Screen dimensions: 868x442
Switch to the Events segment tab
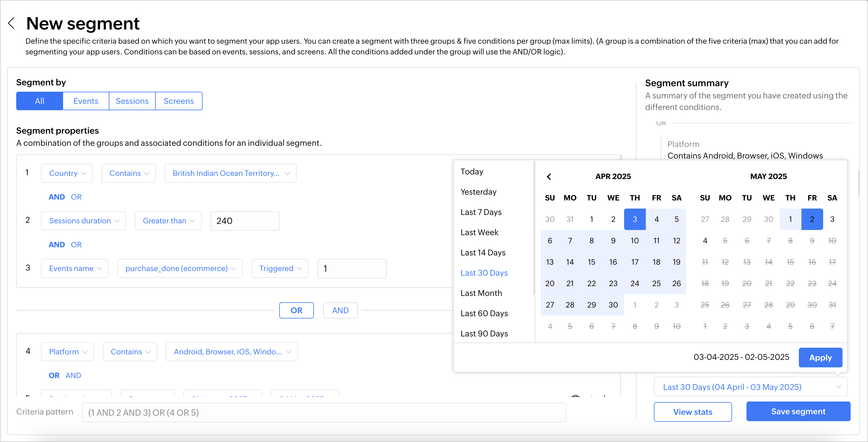[x=86, y=101]
